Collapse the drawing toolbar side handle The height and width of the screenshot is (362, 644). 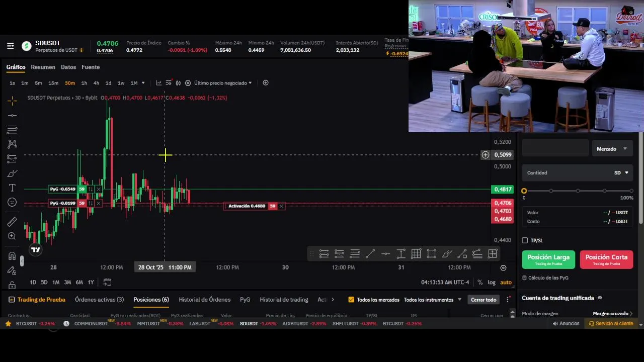click(22, 261)
